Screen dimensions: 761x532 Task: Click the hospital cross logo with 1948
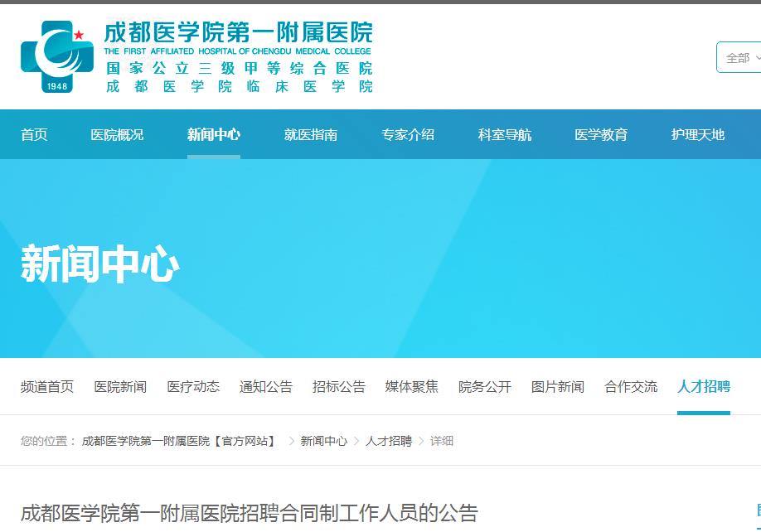point(56,56)
